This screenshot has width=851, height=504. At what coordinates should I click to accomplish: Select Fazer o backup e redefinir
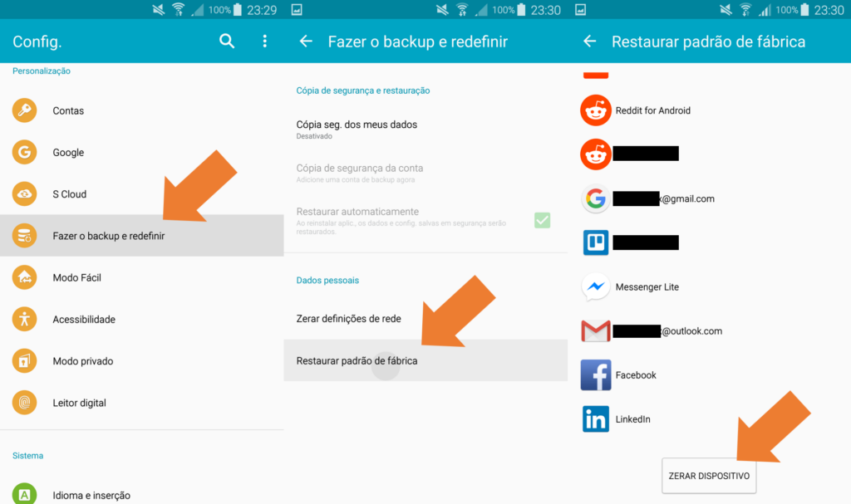point(109,236)
